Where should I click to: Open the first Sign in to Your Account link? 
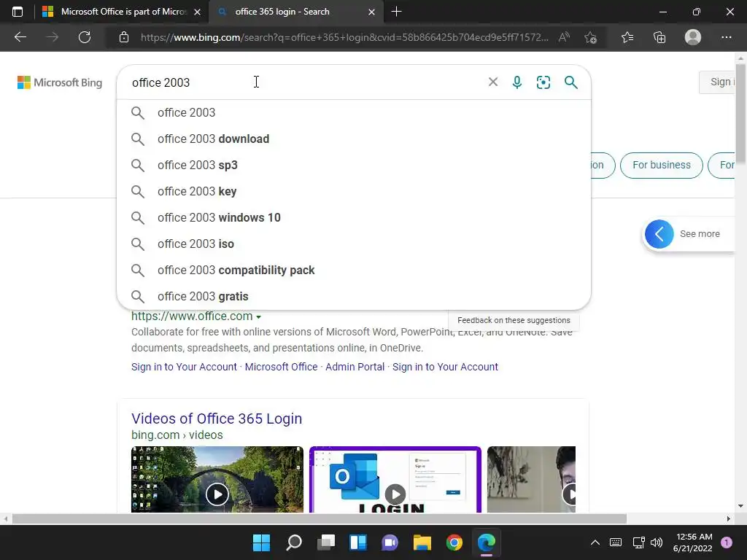tap(184, 367)
